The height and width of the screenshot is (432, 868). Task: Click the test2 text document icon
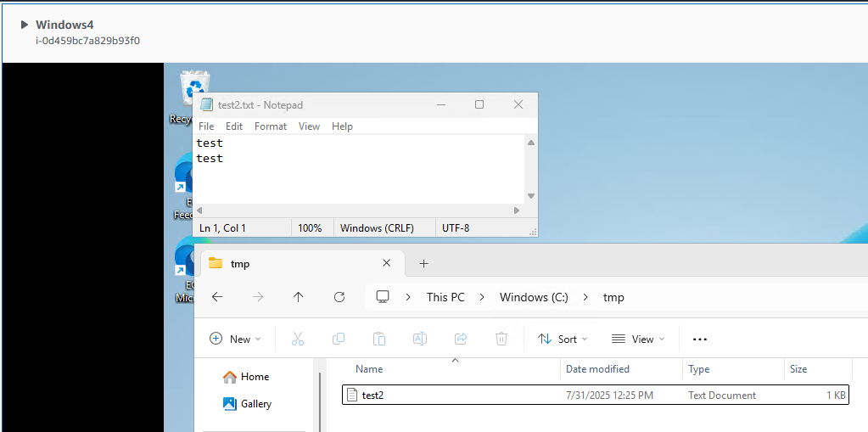pos(351,395)
